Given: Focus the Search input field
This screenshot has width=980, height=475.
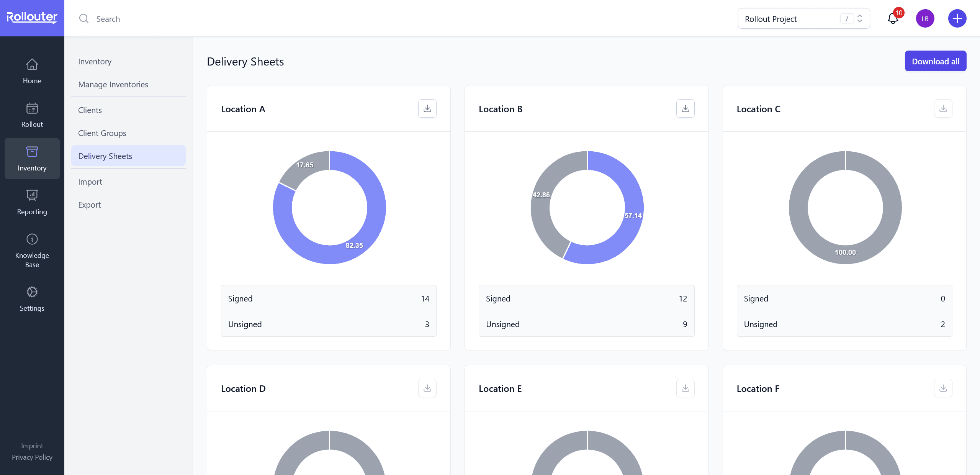Looking at the screenshot, I should [x=402, y=19].
